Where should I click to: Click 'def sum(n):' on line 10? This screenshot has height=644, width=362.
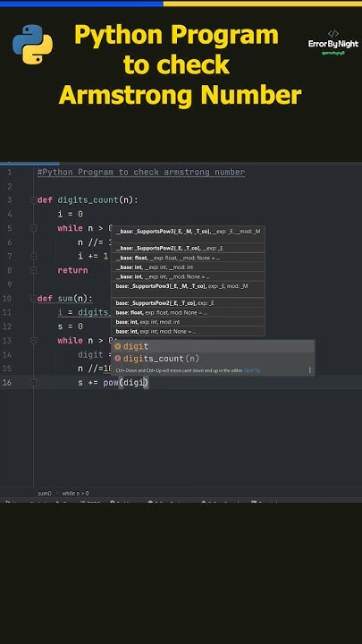(x=65, y=298)
